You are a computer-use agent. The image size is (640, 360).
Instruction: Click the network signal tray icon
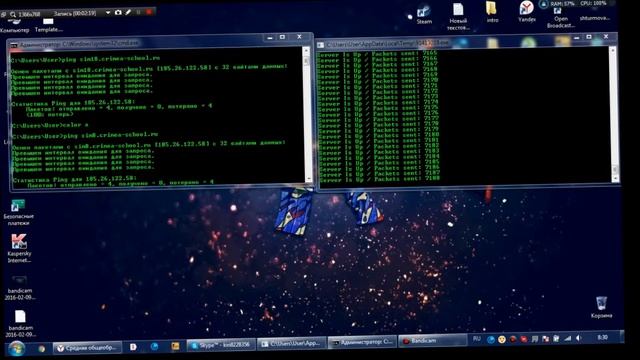[x=568, y=338]
